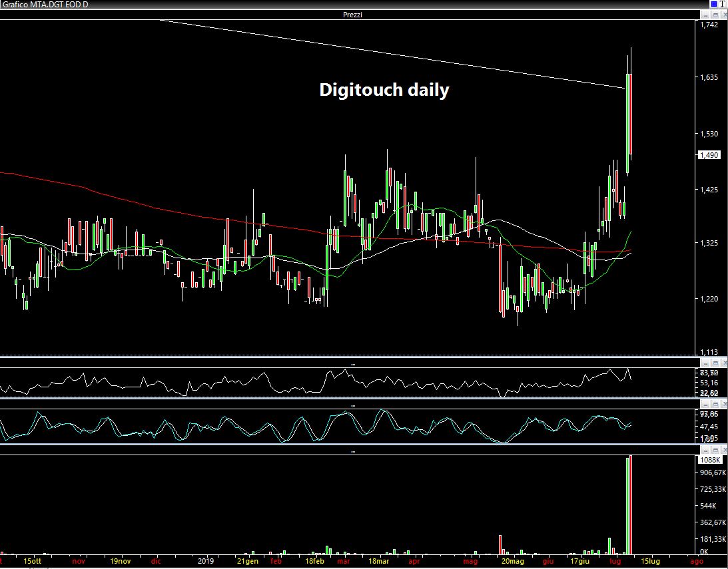Screen dimensions: 728x569
Task: Click the 181,33K volume axis label
Action: tap(713, 539)
